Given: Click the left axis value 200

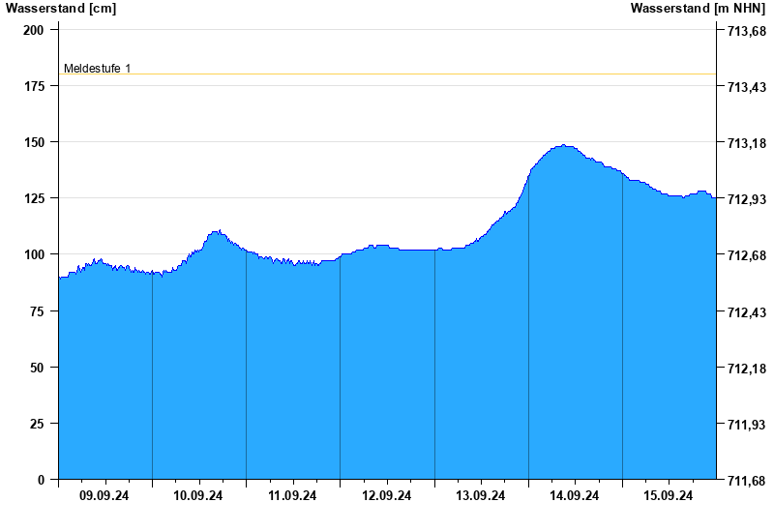Looking at the screenshot, I should tap(34, 30).
